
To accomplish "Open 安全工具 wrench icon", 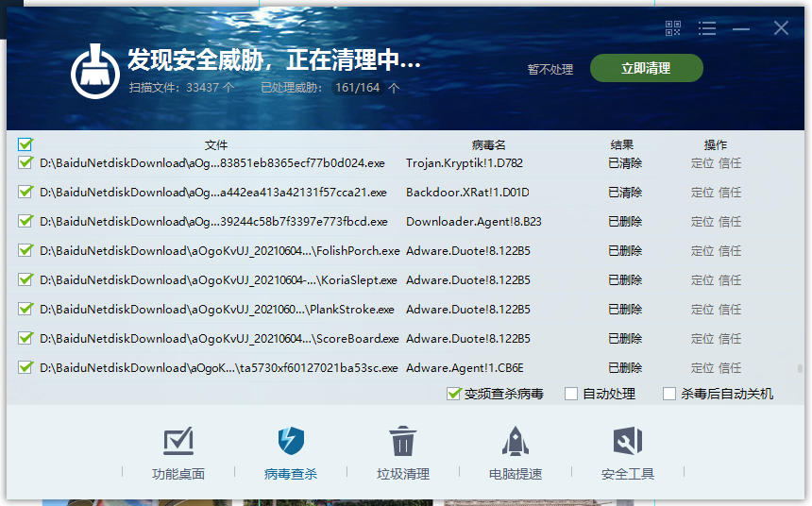I will point(628,441).
